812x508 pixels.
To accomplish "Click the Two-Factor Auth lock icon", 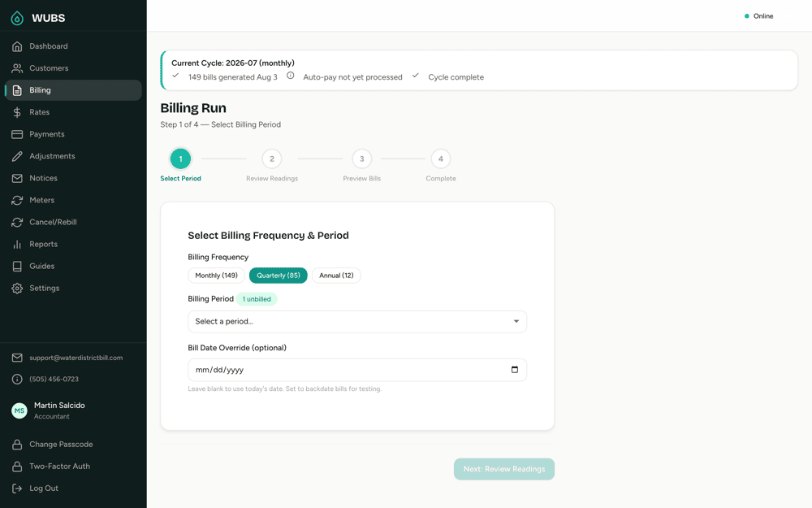I will coord(17,466).
